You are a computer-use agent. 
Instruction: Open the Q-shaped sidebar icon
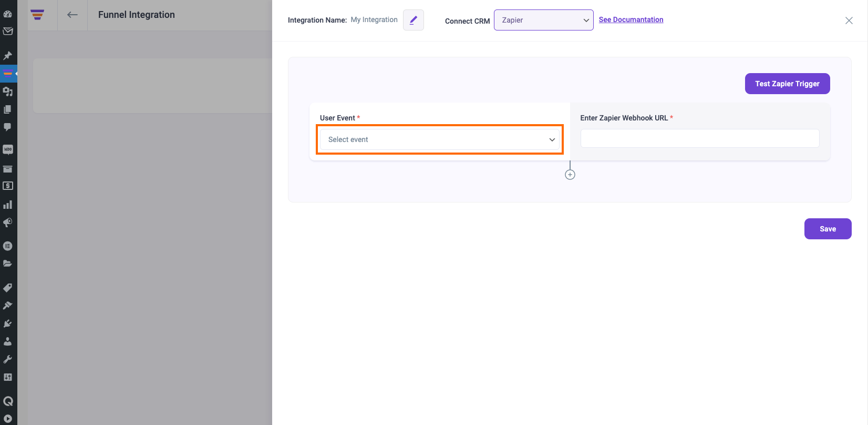click(8, 401)
